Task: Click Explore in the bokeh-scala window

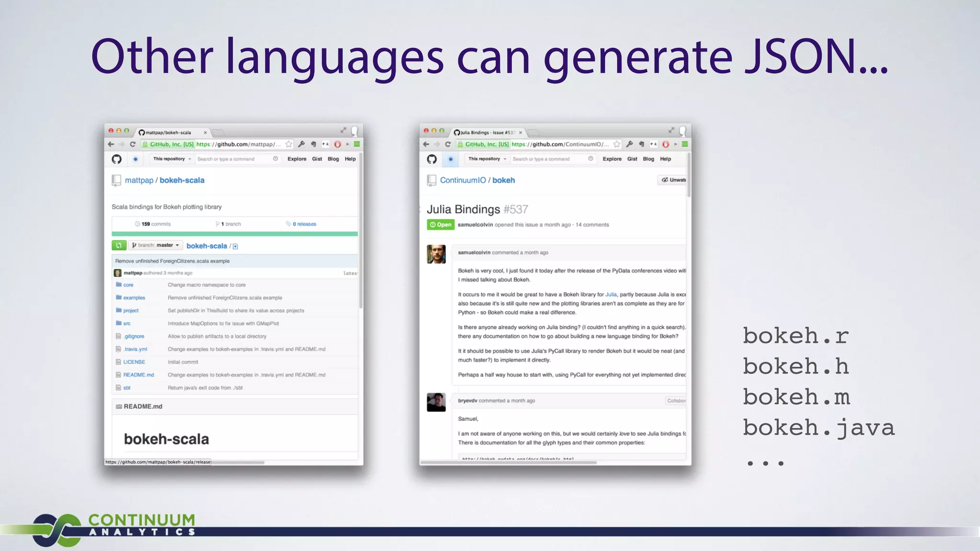Action: [x=297, y=159]
